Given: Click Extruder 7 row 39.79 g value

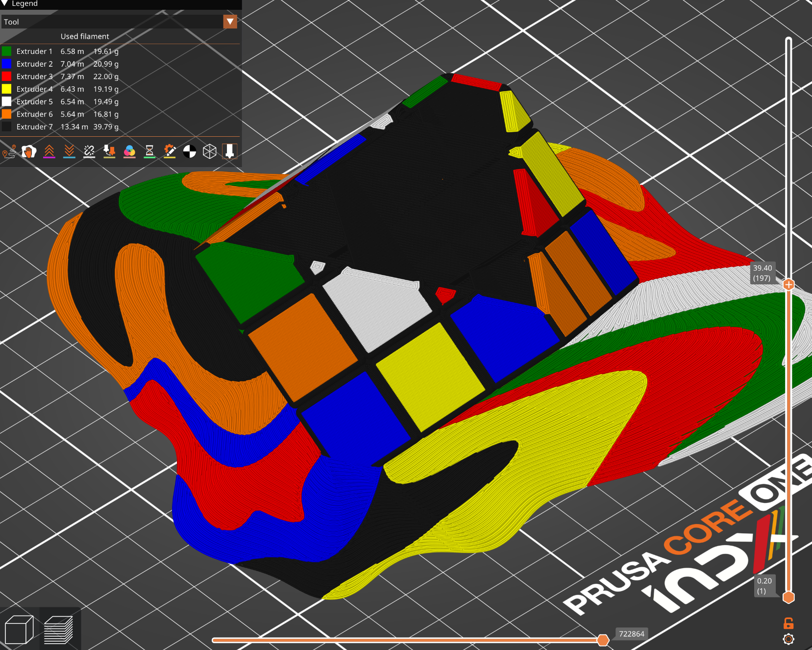Looking at the screenshot, I should 106,126.
